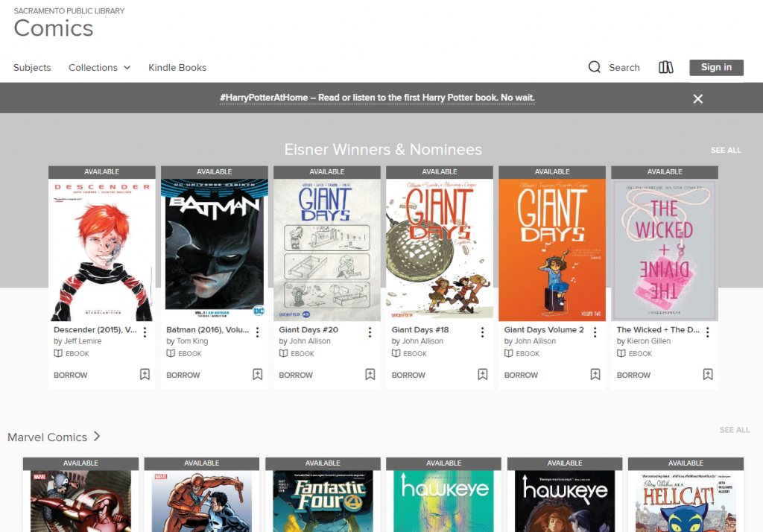Bookmark Giant Days #18 to wish list
The width and height of the screenshot is (763, 532).
coord(483,374)
